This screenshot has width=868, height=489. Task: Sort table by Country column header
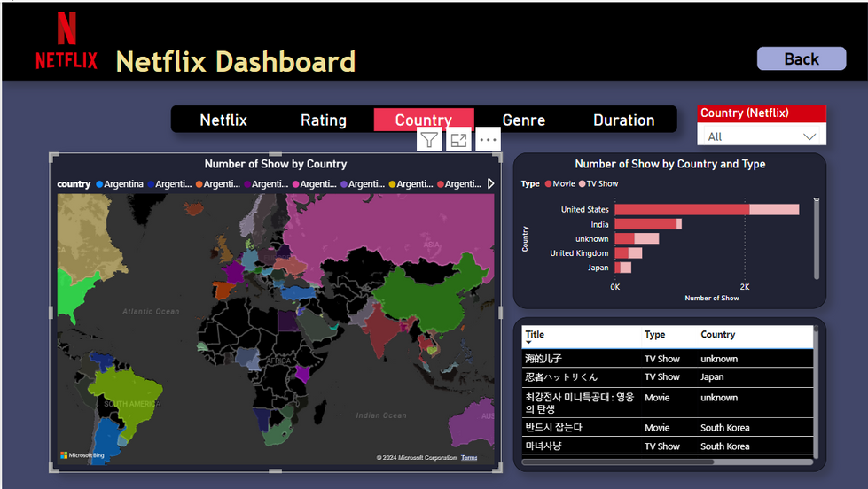718,335
